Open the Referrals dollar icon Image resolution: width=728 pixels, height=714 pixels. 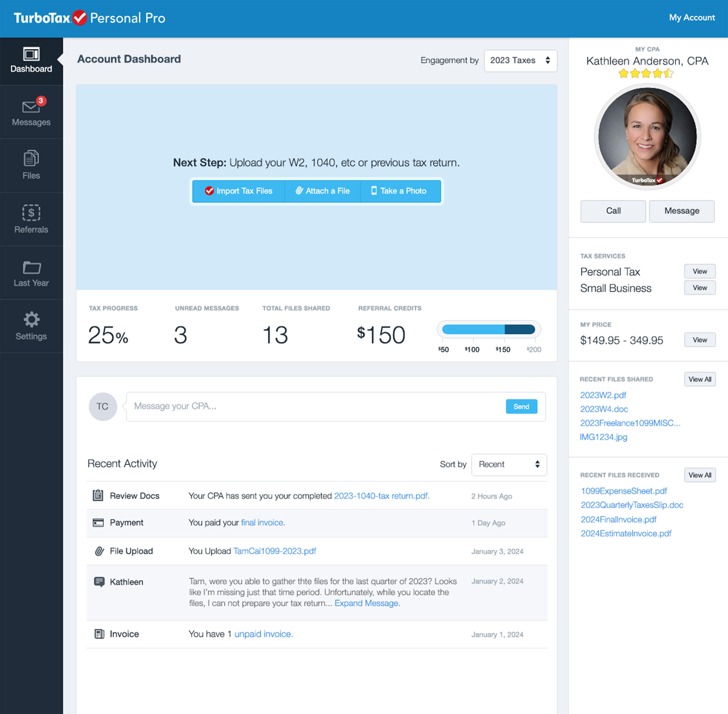31,213
